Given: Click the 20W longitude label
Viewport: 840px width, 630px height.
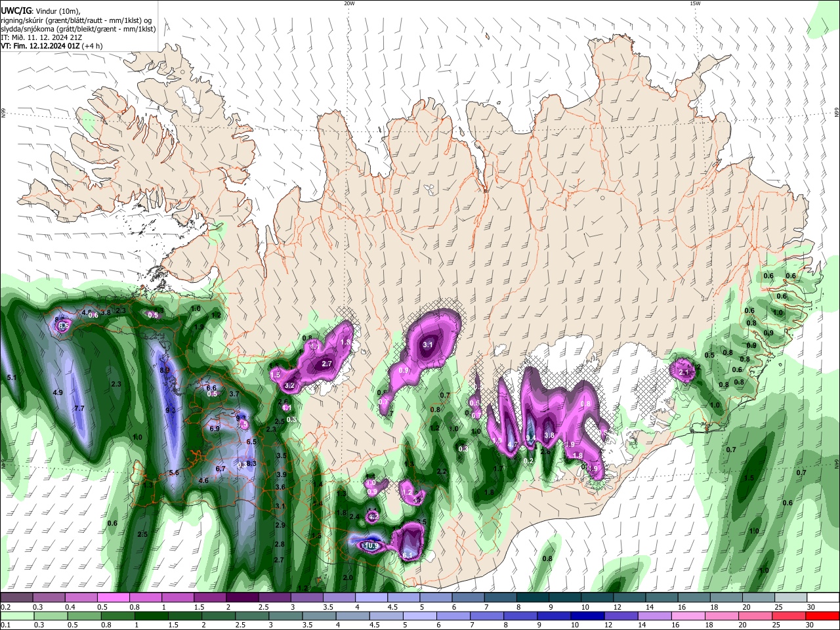Looking at the screenshot, I should tap(349, 3).
